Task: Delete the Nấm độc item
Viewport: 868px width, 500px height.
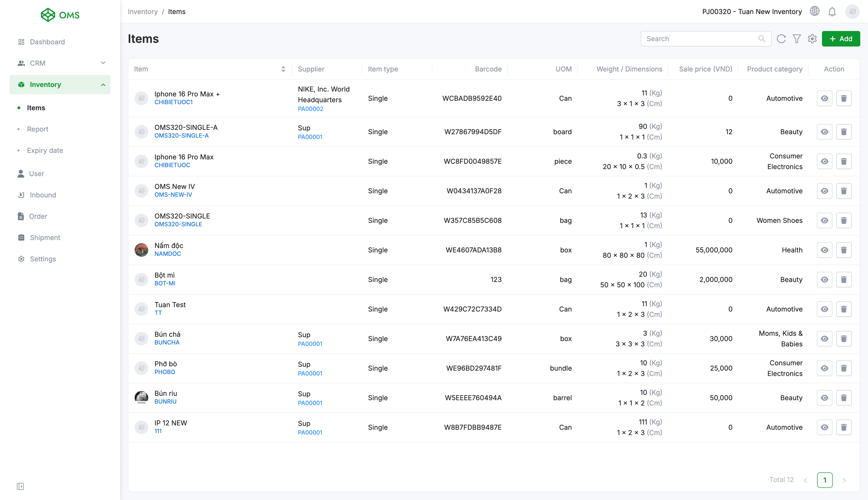Action: click(844, 250)
